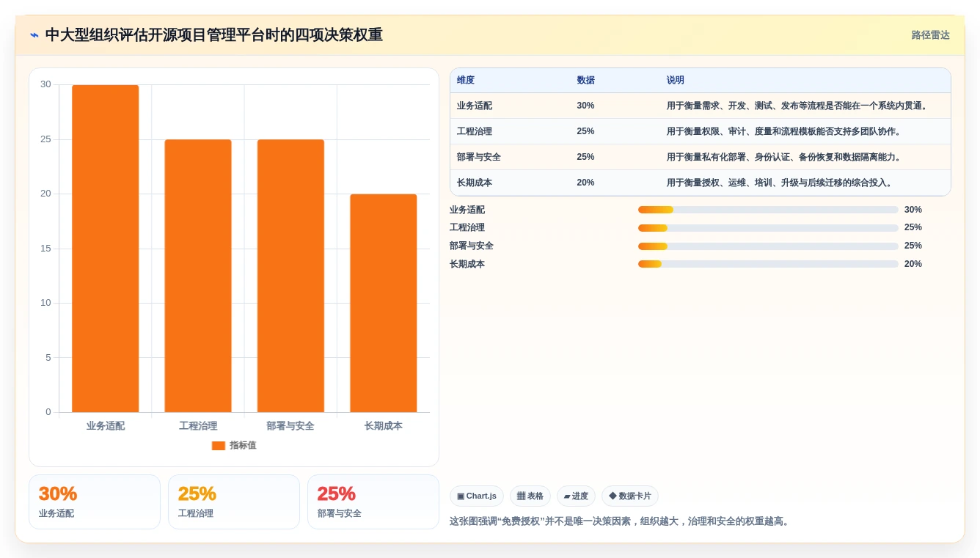This screenshot has width=980, height=558.
Task: Click the grid icon inside the 表格 tag
Action: click(521, 496)
